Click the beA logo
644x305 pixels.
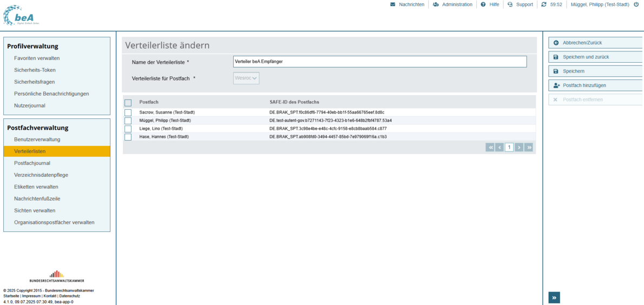21,16
